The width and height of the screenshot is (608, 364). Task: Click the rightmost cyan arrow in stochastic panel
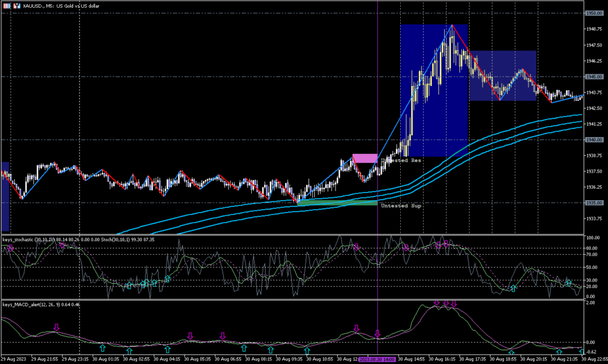[x=569, y=283]
